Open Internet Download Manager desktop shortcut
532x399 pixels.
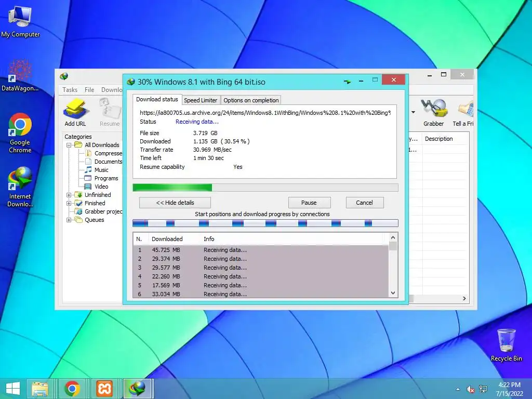point(20,187)
